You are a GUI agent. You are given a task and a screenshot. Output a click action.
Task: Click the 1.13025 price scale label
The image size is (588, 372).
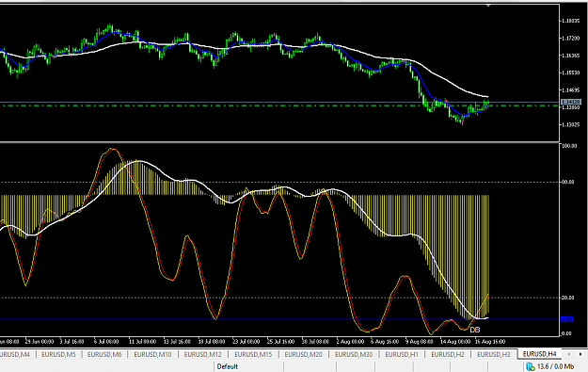pyautogui.click(x=571, y=124)
